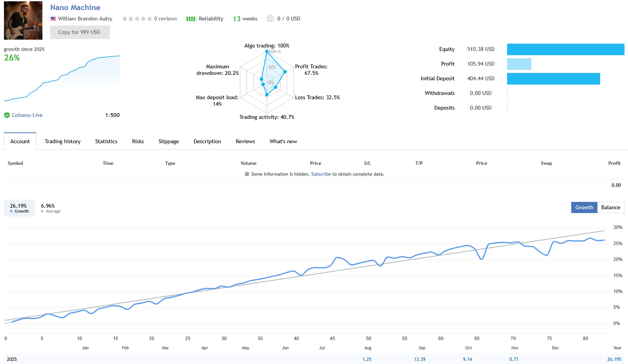Click the Copy for 999 USD button
628x364 pixels.
[80, 32]
